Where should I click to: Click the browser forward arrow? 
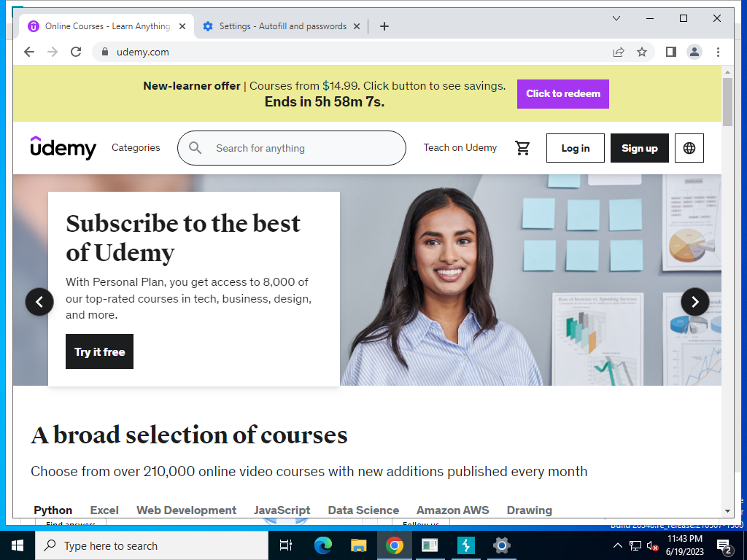tap(53, 52)
